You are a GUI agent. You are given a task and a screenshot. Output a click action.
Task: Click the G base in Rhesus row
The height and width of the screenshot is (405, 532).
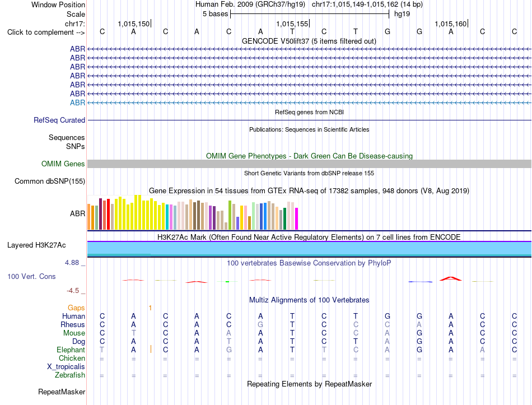click(260, 324)
